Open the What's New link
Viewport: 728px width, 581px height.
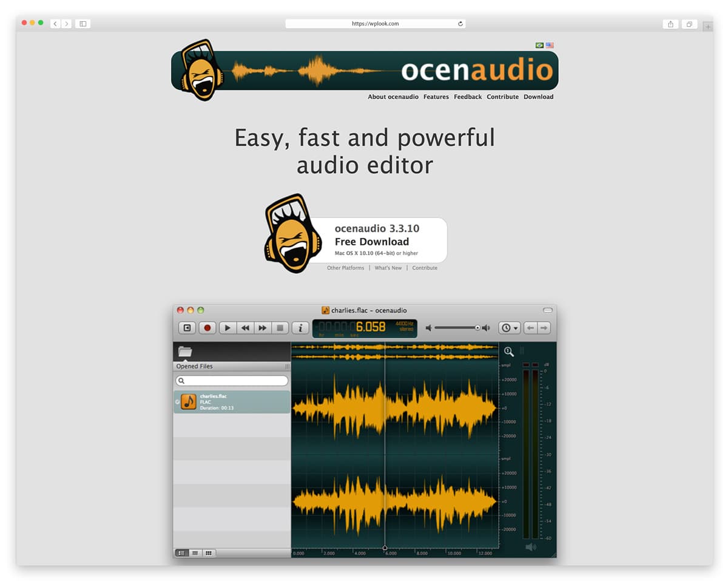(x=388, y=268)
